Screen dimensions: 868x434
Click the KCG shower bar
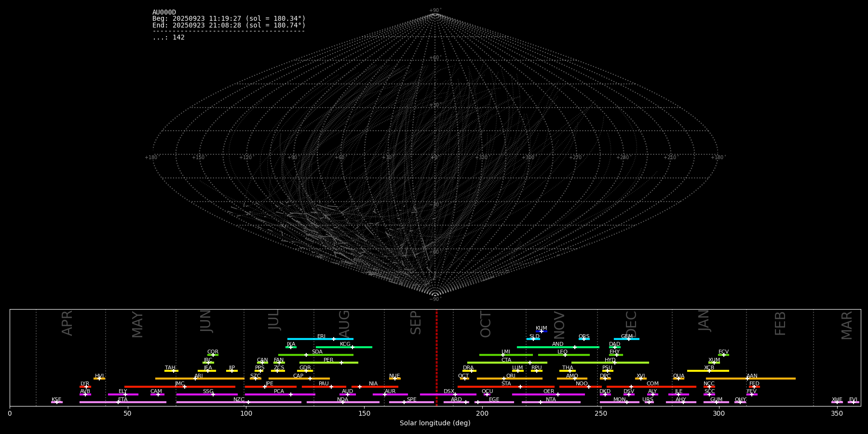344,347
